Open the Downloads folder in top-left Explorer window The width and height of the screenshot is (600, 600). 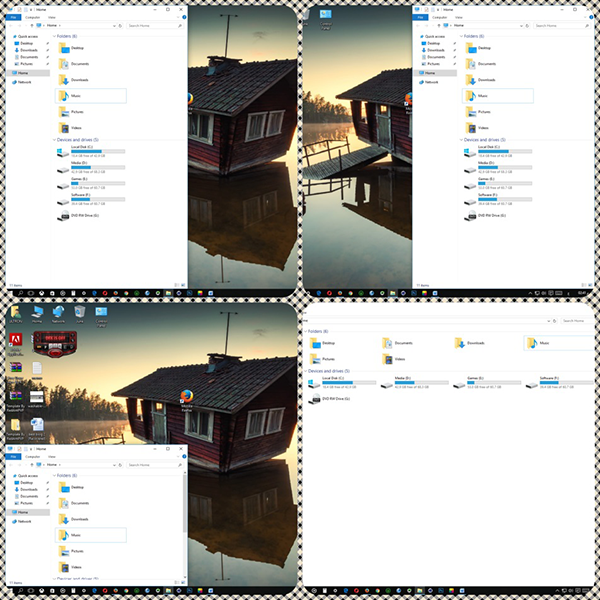pos(74,80)
